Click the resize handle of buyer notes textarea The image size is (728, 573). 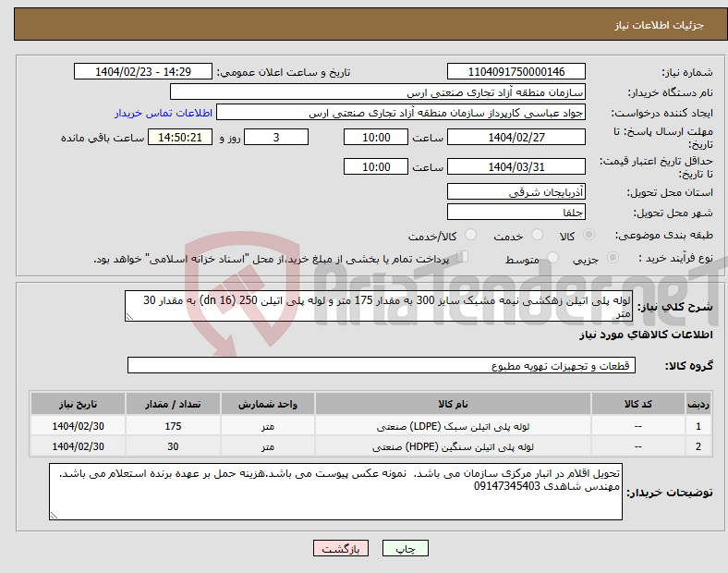click(54, 516)
